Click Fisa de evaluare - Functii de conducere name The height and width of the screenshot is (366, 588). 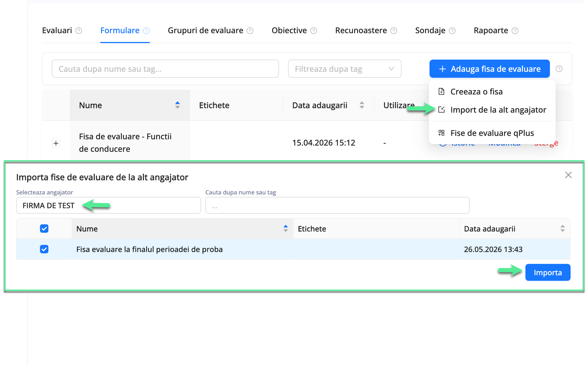click(125, 143)
